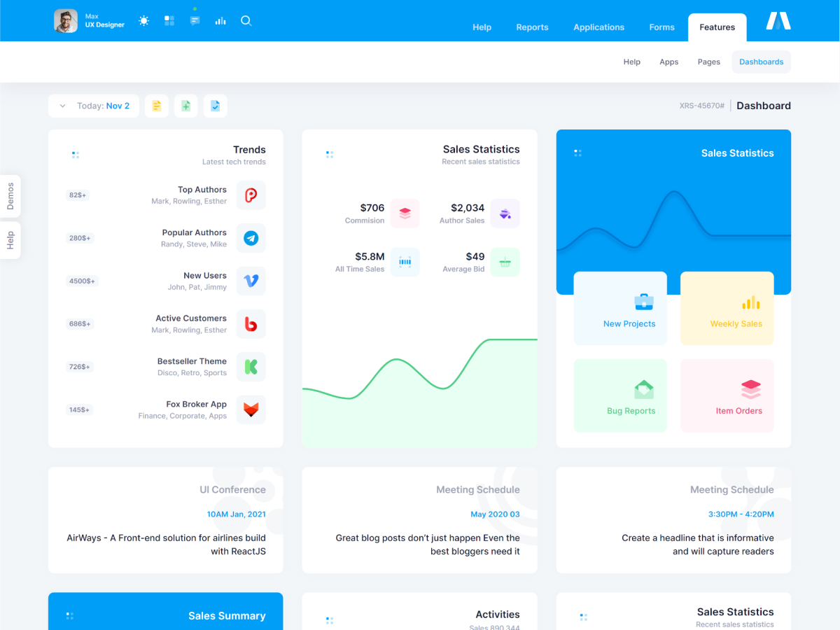
Task: Open the Trends card dots menu
Action: click(76, 155)
